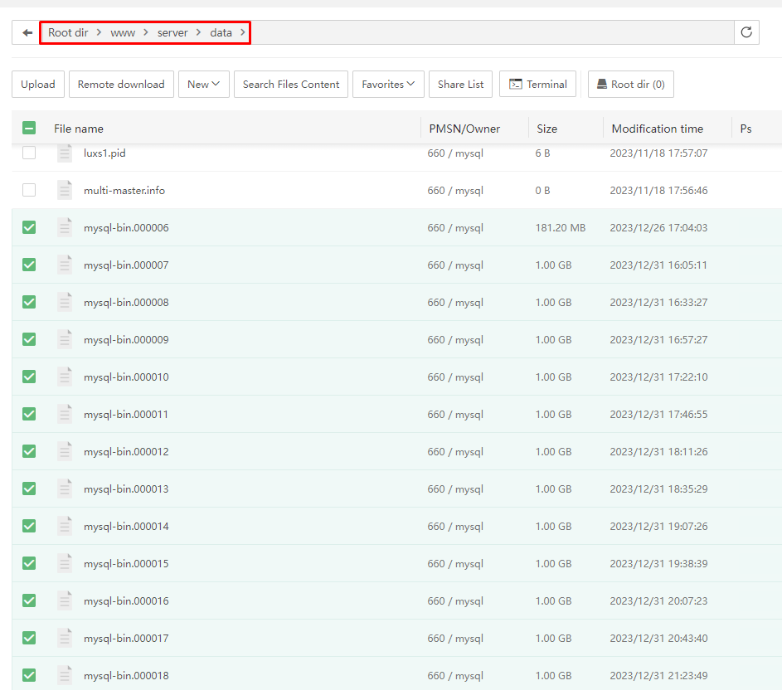Click the file icon for luxs1.pid
The image size is (782, 700).
pyautogui.click(x=65, y=153)
